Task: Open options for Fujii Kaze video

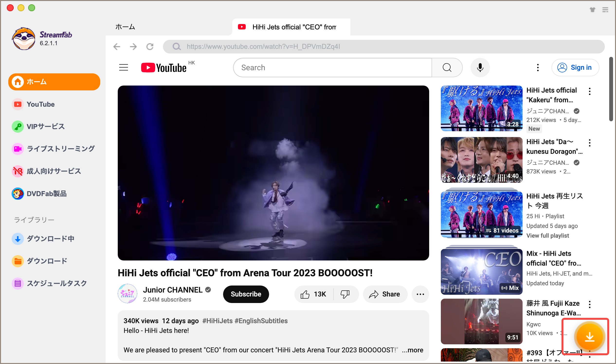Action: click(x=589, y=304)
